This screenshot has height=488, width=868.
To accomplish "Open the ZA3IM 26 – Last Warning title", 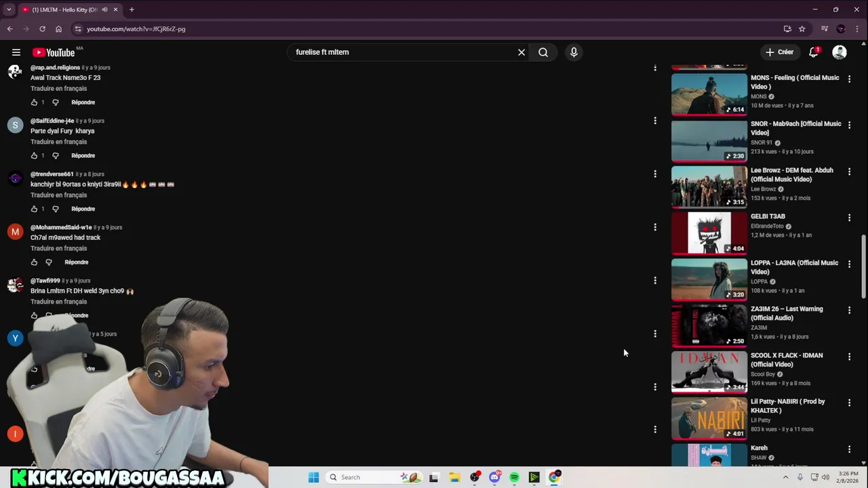I will [787, 313].
